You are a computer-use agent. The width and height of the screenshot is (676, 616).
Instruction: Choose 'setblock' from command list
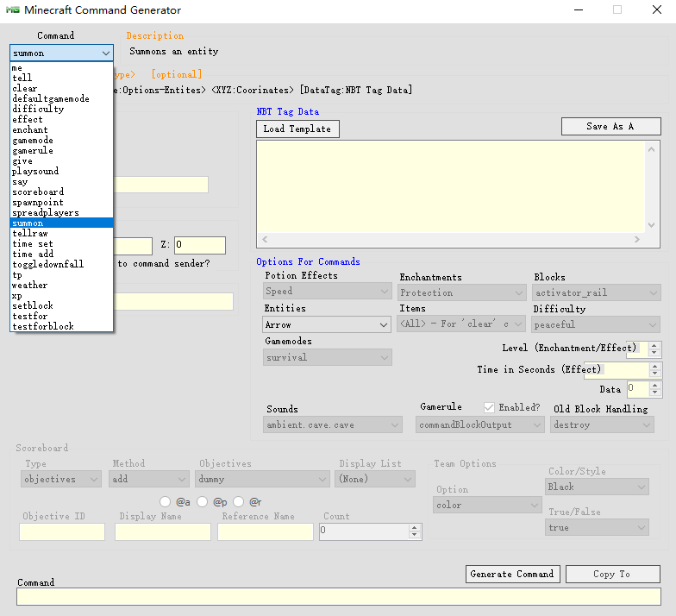pyautogui.click(x=62, y=305)
